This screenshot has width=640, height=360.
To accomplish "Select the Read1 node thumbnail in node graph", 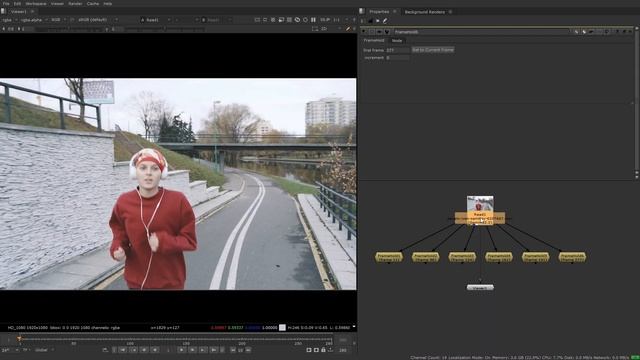I will coord(480,204).
